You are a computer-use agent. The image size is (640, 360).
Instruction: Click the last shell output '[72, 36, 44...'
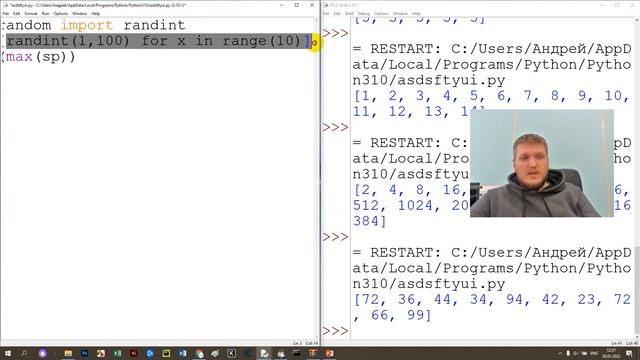pyautogui.click(x=492, y=307)
